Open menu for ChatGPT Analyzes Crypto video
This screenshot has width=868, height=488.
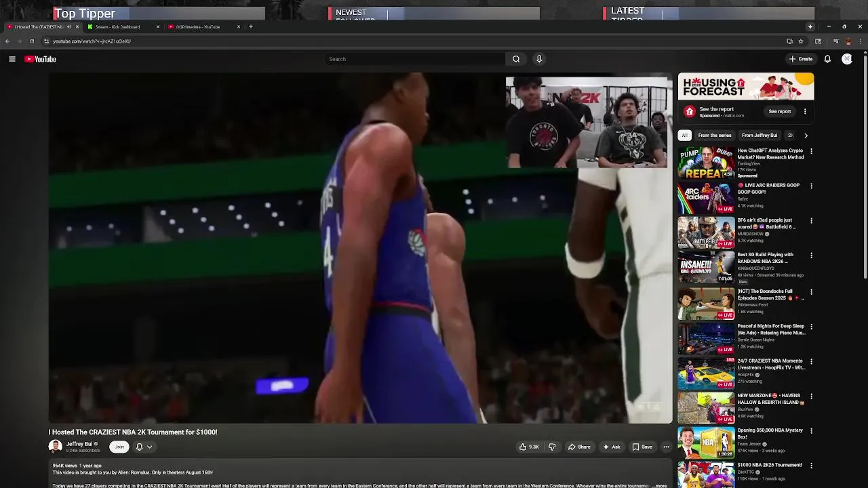(811, 151)
